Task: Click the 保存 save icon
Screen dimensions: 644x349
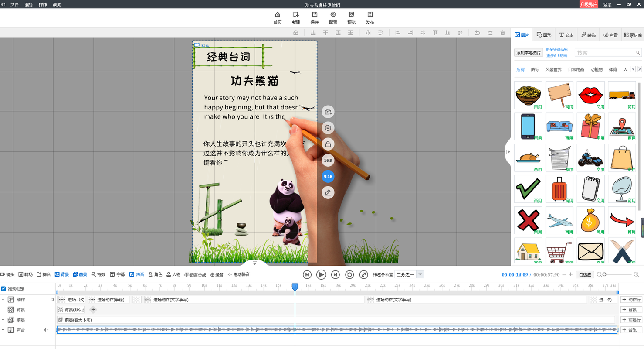Action: (315, 14)
